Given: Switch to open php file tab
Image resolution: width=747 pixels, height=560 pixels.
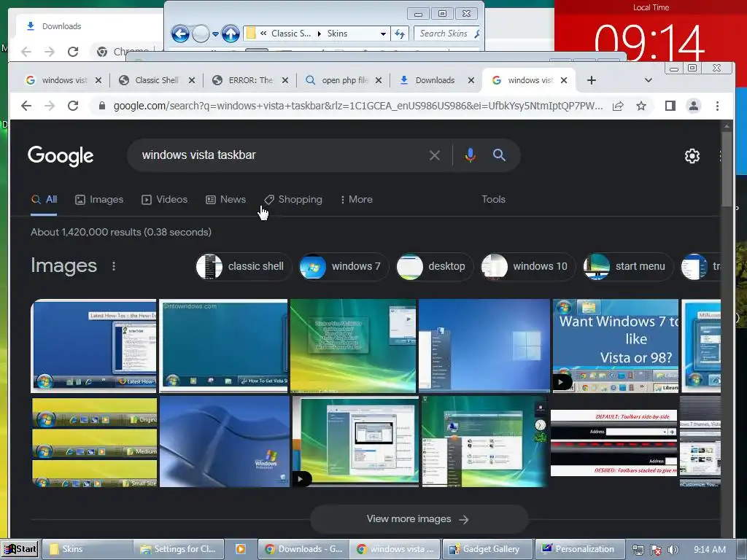Looking at the screenshot, I should click(345, 80).
